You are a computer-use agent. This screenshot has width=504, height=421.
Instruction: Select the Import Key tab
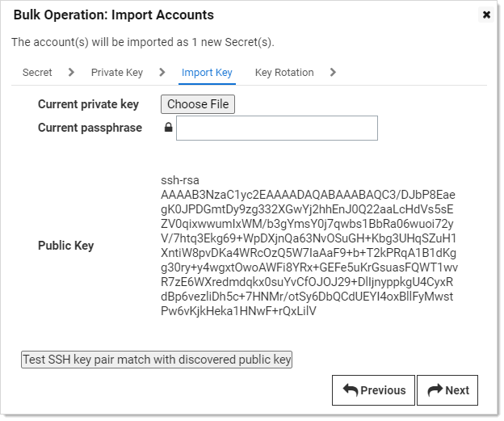pos(207,73)
